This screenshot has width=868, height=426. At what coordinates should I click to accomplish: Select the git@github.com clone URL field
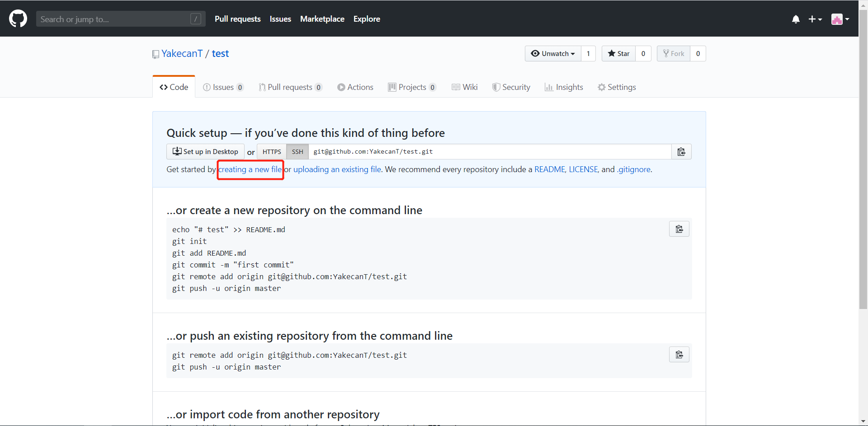[490, 152]
